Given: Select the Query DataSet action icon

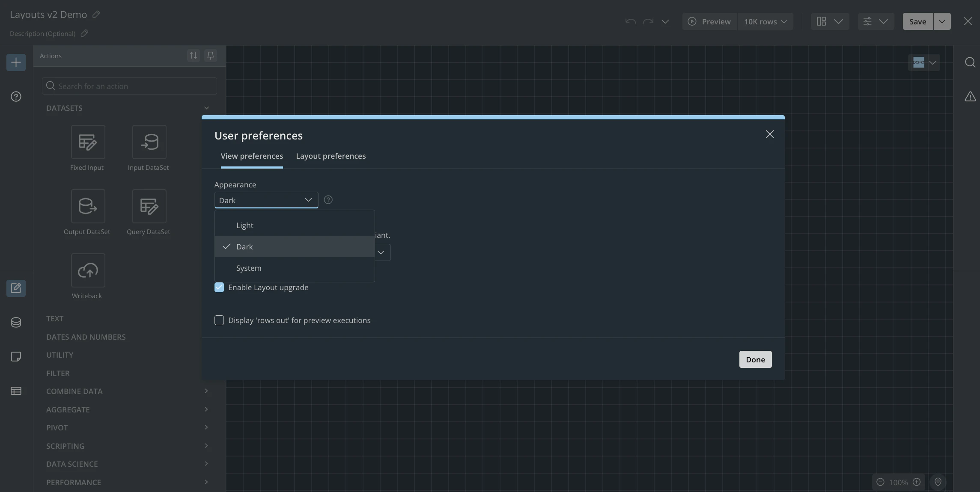Looking at the screenshot, I should (149, 206).
